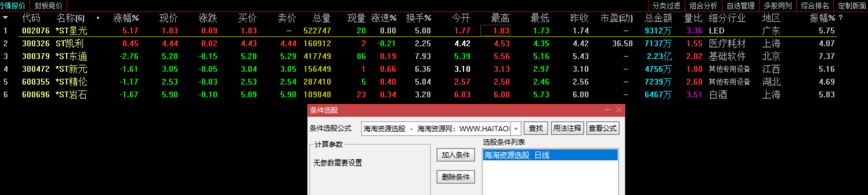Sort by the 总金额 column header

[658, 18]
